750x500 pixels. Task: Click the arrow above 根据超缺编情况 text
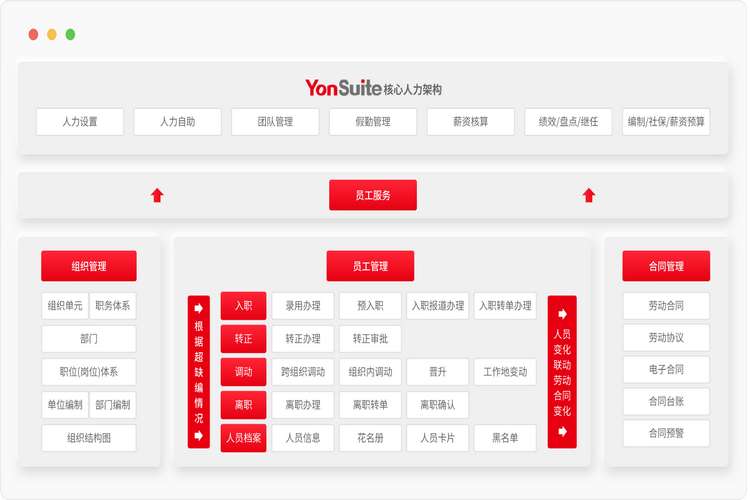[x=198, y=308]
